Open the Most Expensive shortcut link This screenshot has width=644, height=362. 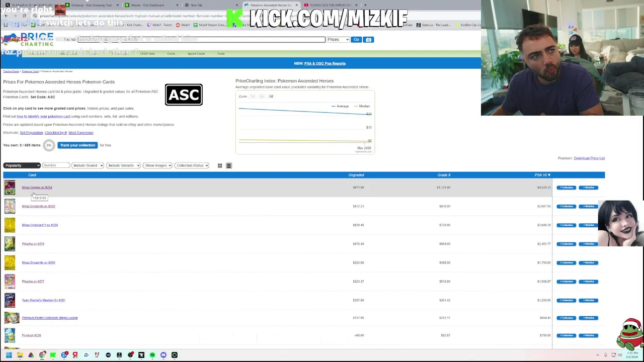pos(80,133)
